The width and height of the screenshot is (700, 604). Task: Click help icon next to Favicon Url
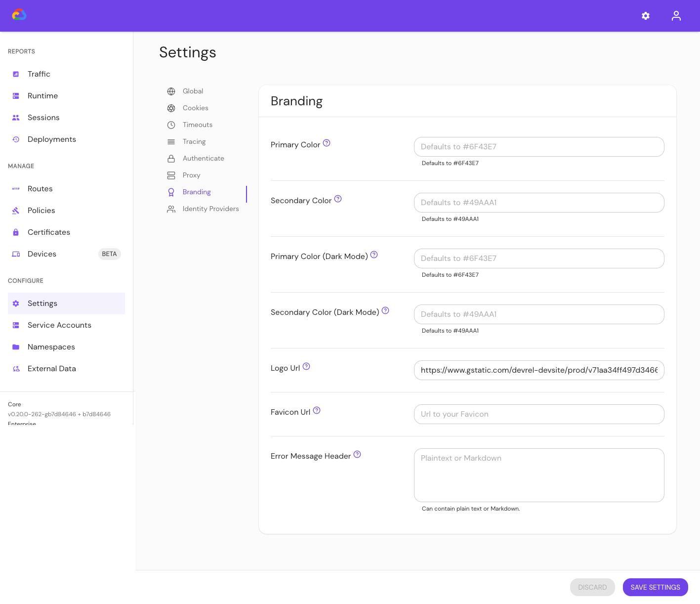[x=317, y=411]
